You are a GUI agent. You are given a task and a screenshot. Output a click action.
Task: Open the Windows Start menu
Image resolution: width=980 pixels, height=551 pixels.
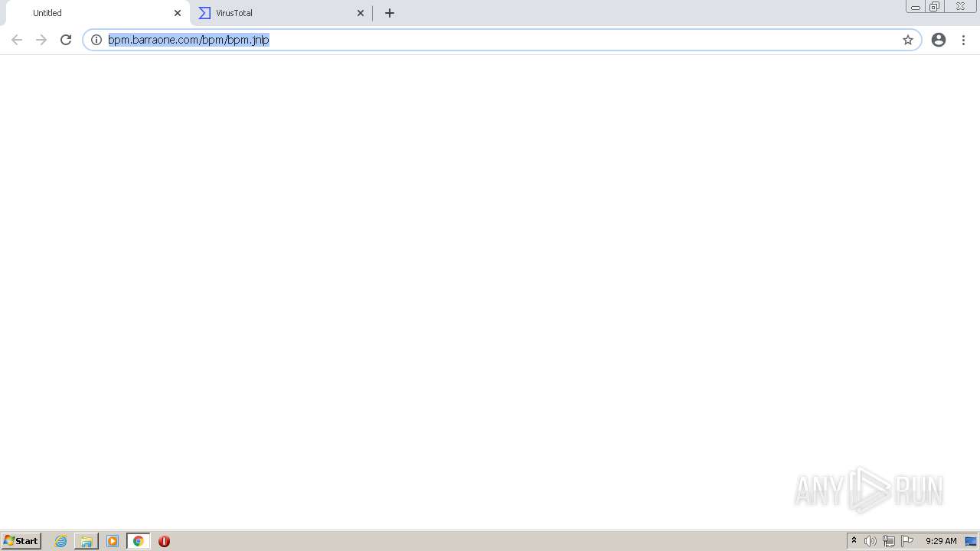[x=21, y=541]
